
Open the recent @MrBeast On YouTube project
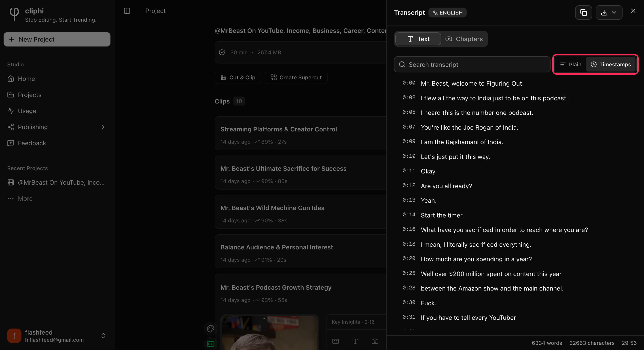pos(57,182)
